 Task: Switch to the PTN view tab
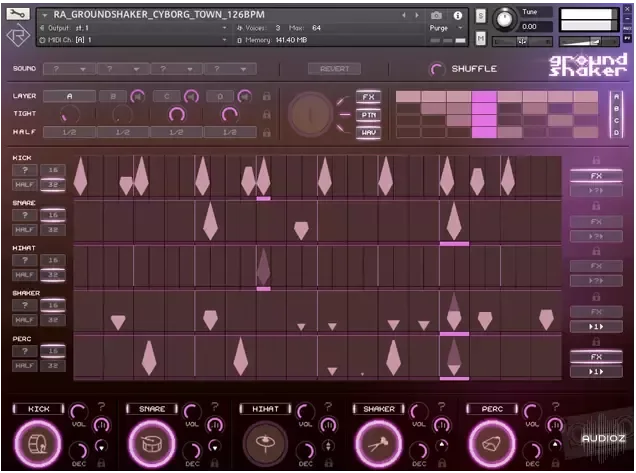point(368,115)
